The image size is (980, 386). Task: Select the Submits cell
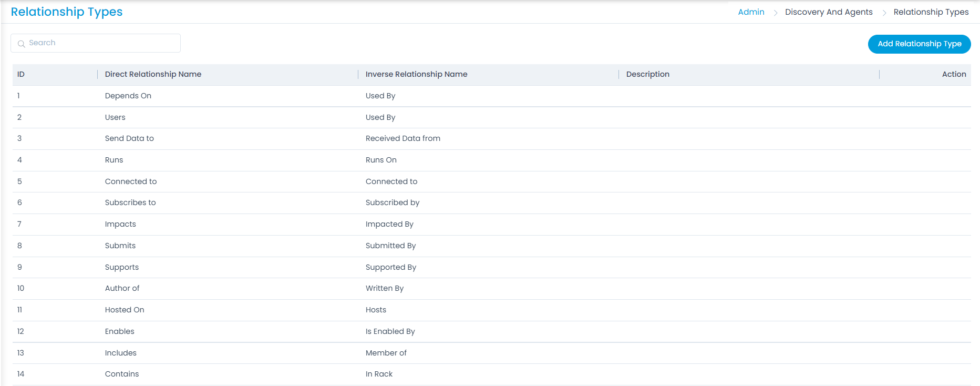point(120,246)
